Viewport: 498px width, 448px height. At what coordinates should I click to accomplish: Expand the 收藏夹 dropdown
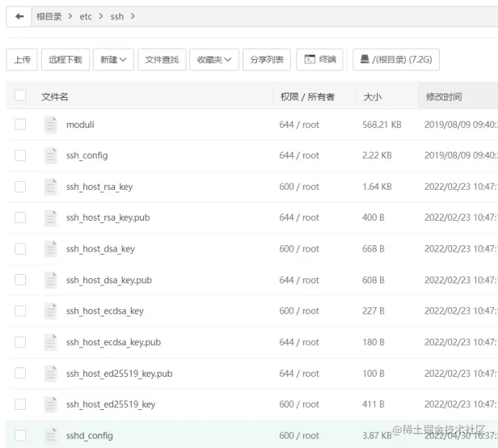click(214, 60)
